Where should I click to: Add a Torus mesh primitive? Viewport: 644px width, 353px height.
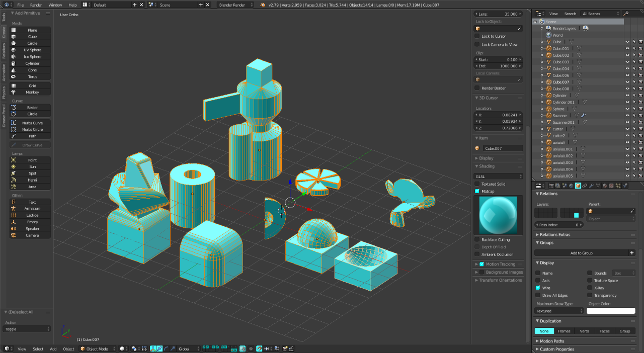pos(31,77)
